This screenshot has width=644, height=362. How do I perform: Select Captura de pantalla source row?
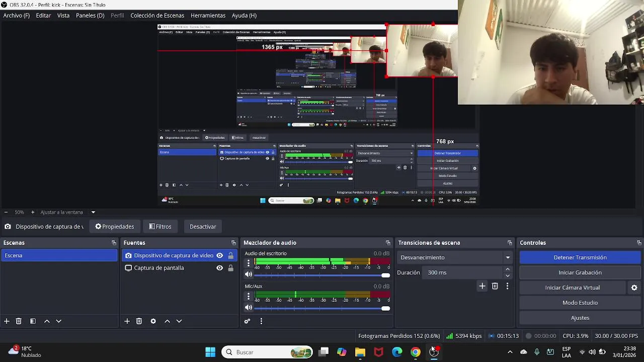click(179, 268)
